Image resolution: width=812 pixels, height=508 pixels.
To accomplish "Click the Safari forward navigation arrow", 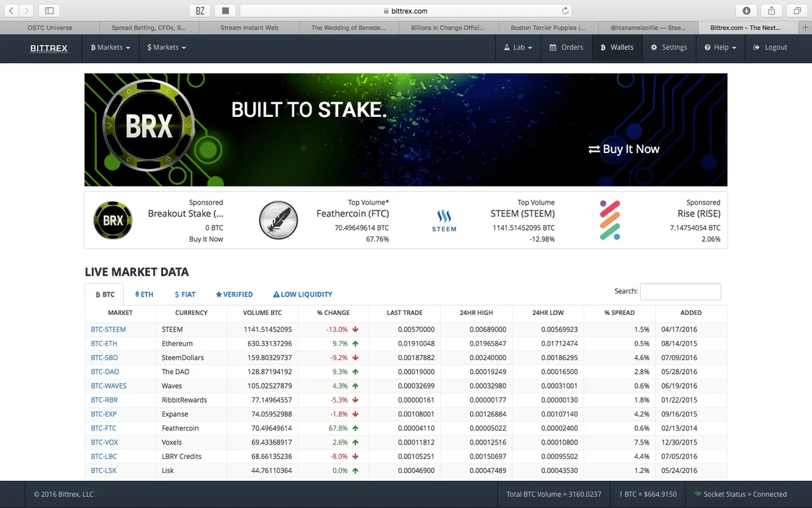I will (x=27, y=11).
